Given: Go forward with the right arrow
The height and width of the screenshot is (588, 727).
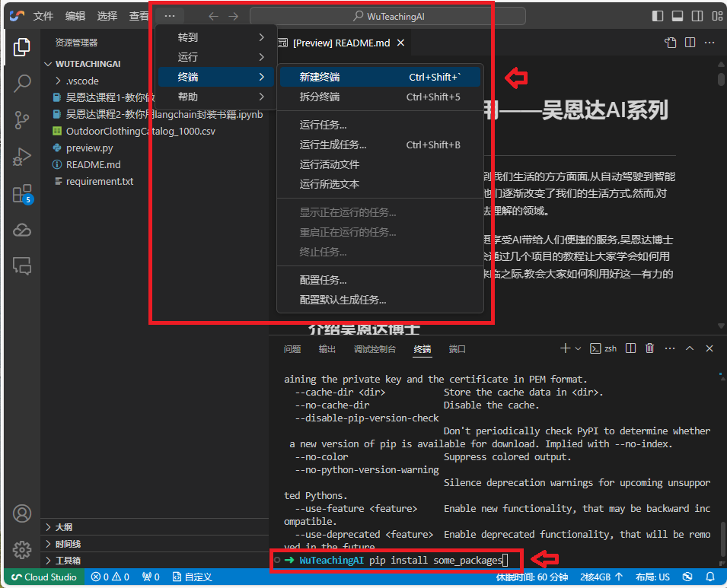Looking at the screenshot, I should [x=233, y=16].
